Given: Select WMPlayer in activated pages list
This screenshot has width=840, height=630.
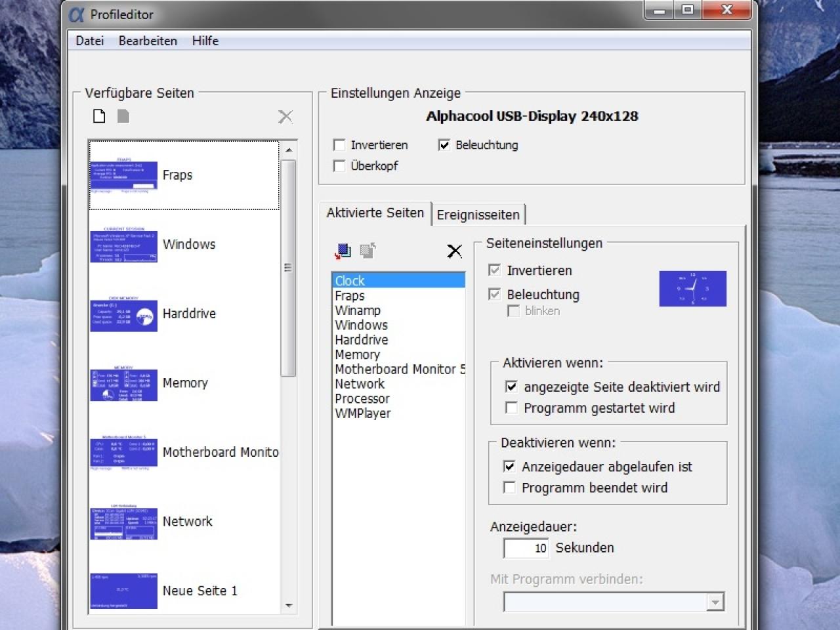Looking at the screenshot, I should tap(398, 413).
